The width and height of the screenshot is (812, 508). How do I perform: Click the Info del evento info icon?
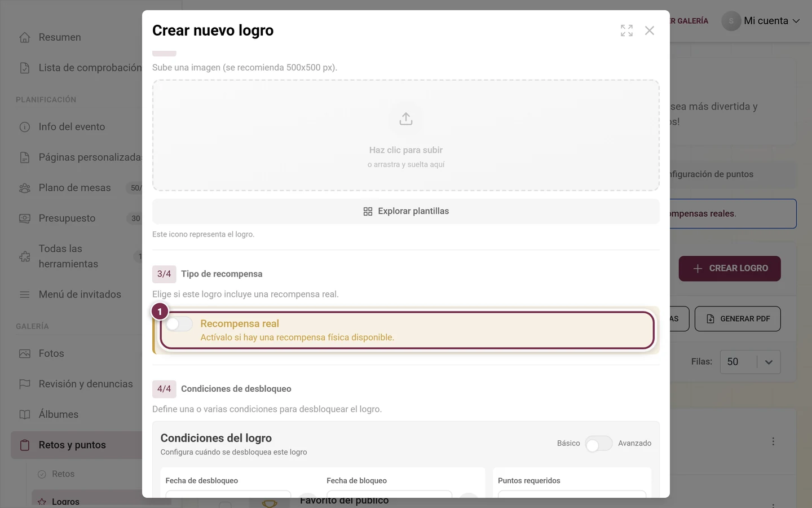click(x=25, y=127)
